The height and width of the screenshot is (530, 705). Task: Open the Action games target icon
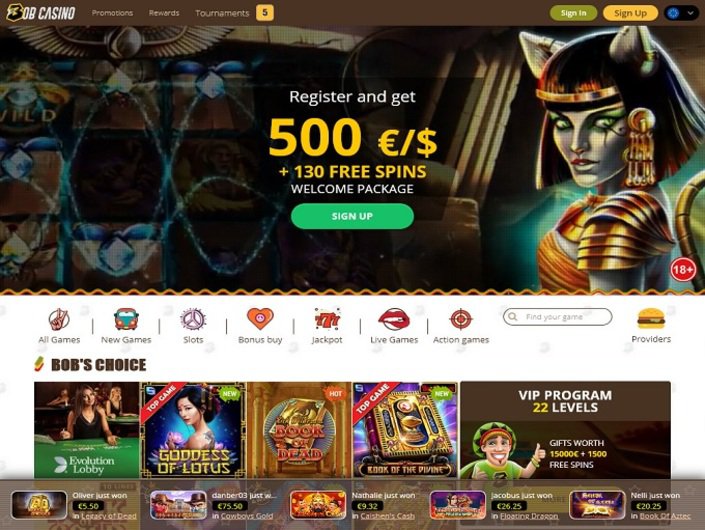tap(461, 319)
